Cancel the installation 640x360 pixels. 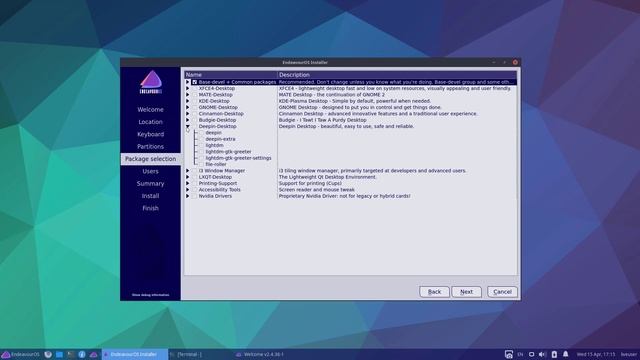coord(502,292)
